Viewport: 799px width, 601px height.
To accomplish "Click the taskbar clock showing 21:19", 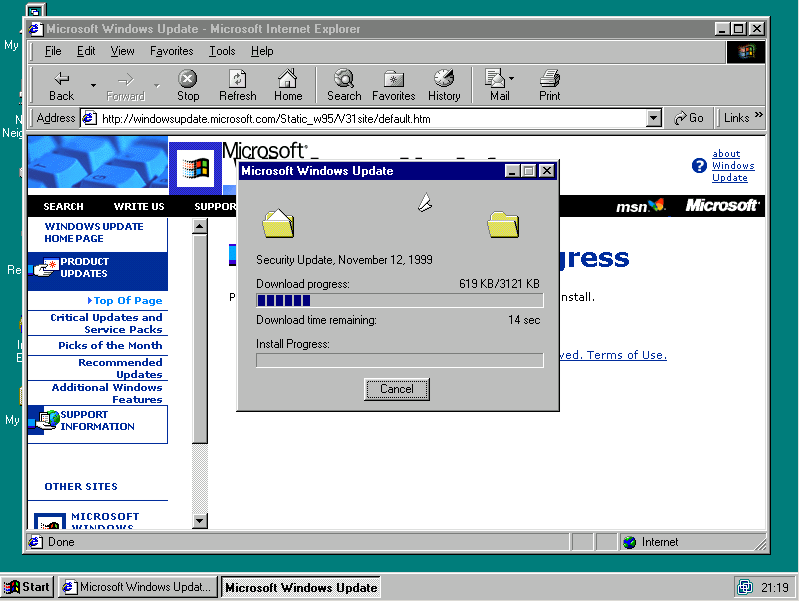I will [775, 588].
